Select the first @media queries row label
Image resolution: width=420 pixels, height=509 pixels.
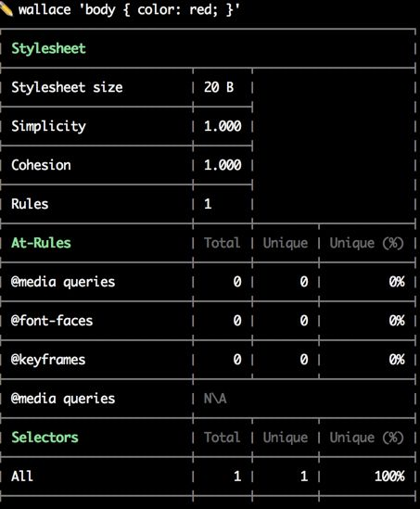(63, 282)
